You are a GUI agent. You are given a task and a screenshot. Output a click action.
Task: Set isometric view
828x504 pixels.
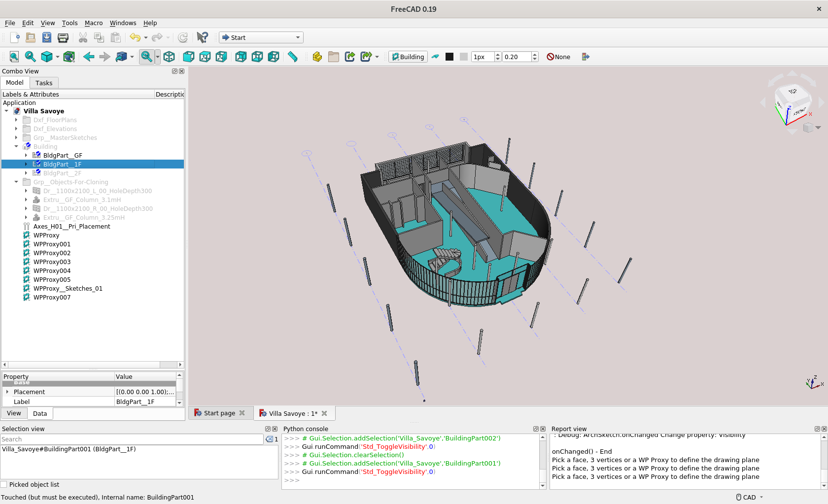click(169, 57)
